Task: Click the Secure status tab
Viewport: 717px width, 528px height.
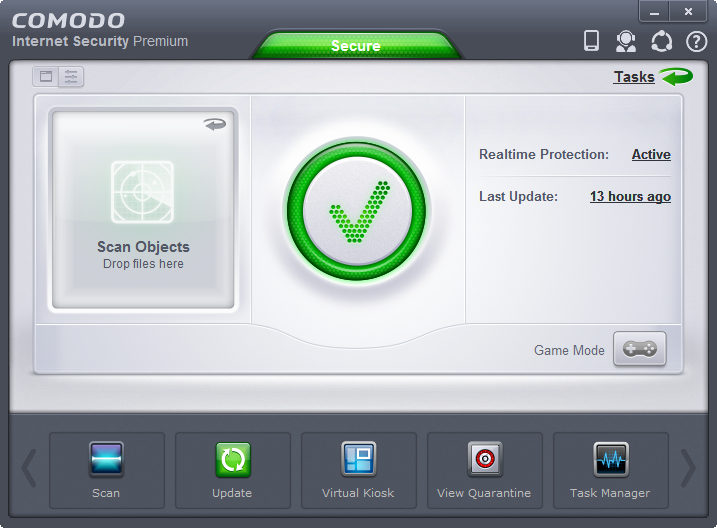Action: point(356,45)
